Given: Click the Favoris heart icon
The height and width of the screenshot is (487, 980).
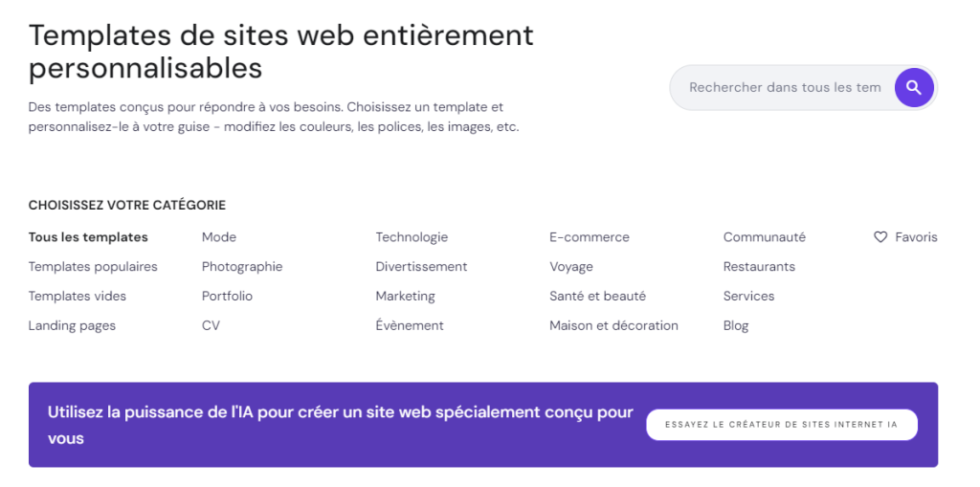Looking at the screenshot, I should (880, 237).
